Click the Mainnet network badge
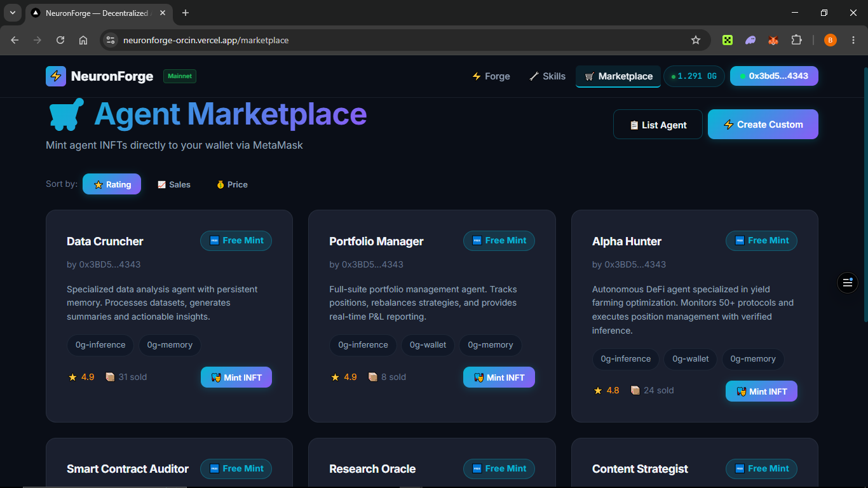Viewport: 868px width, 488px height. (180, 76)
